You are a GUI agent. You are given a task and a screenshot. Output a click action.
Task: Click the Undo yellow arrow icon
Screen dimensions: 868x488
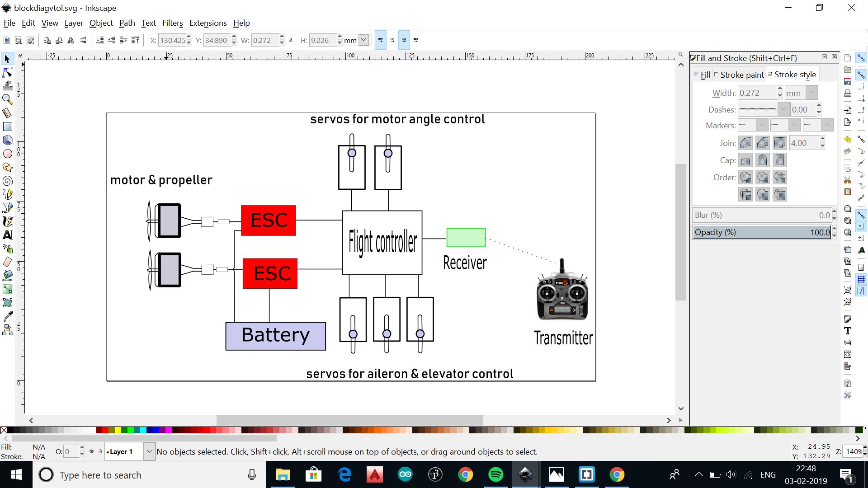[x=848, y=140]
